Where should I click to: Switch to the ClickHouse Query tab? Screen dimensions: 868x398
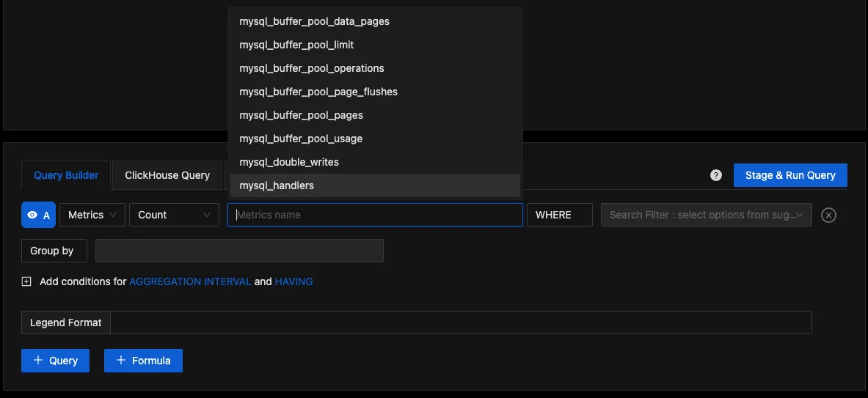167,175
